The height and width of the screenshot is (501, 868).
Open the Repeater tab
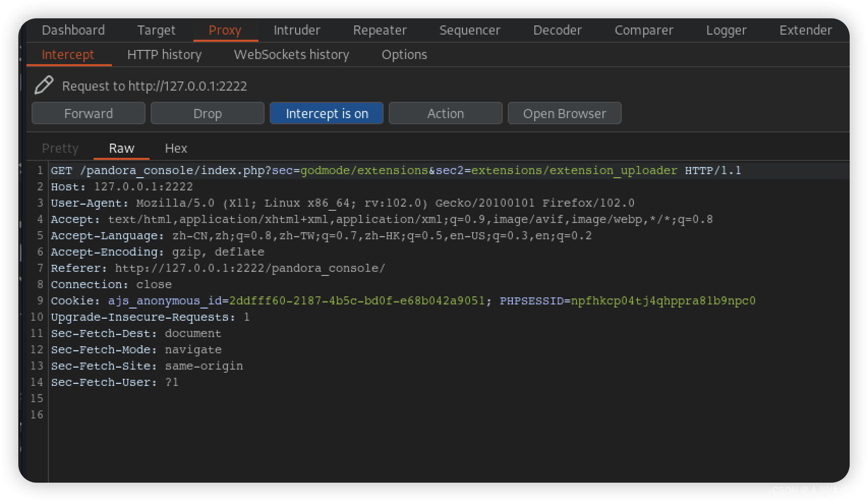click(x=380, y=30)
